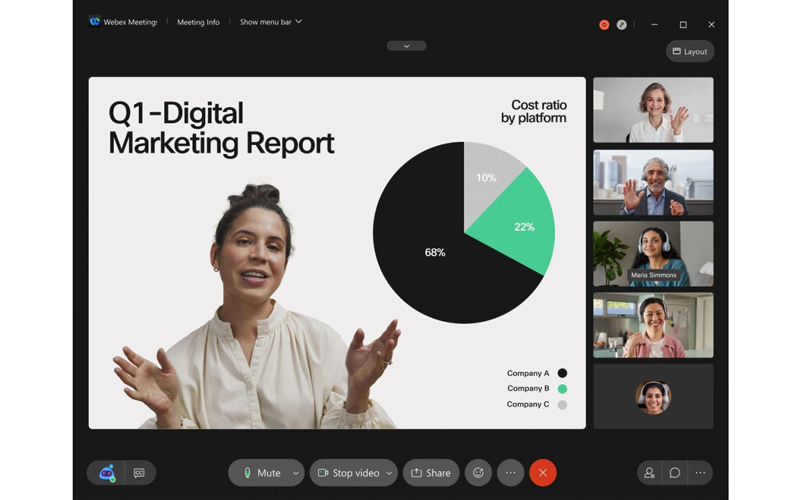Expand Show menu bar dropdown
The height and width of the screenshot is (500, 800).
pyautogui.click(x=271, y=22)
